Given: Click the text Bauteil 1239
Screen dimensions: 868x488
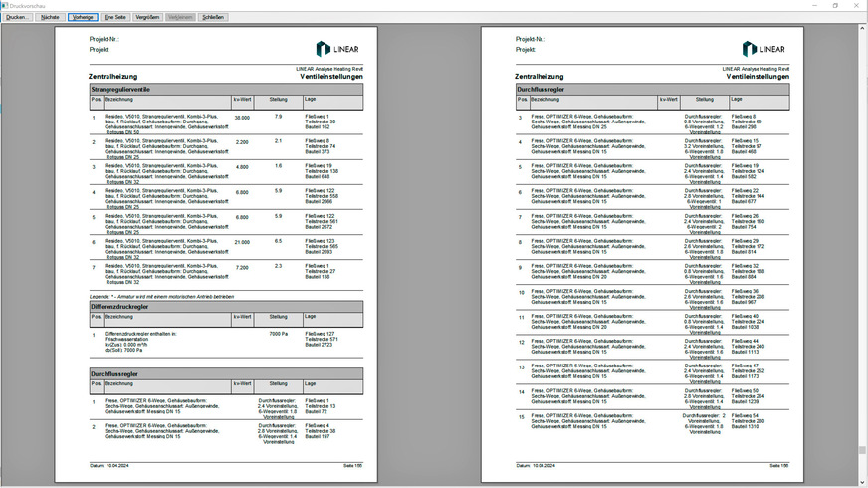Looking at the screenshot, I should coord(745,401).
